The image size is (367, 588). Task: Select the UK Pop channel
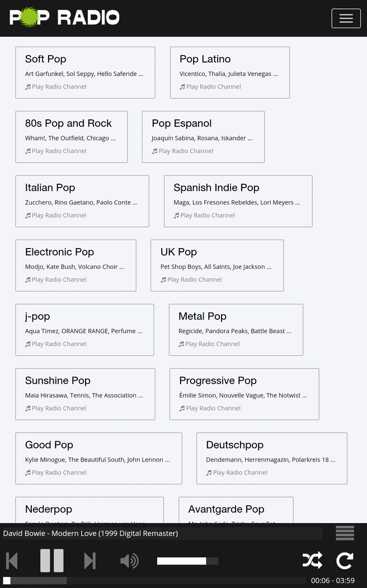178,252
